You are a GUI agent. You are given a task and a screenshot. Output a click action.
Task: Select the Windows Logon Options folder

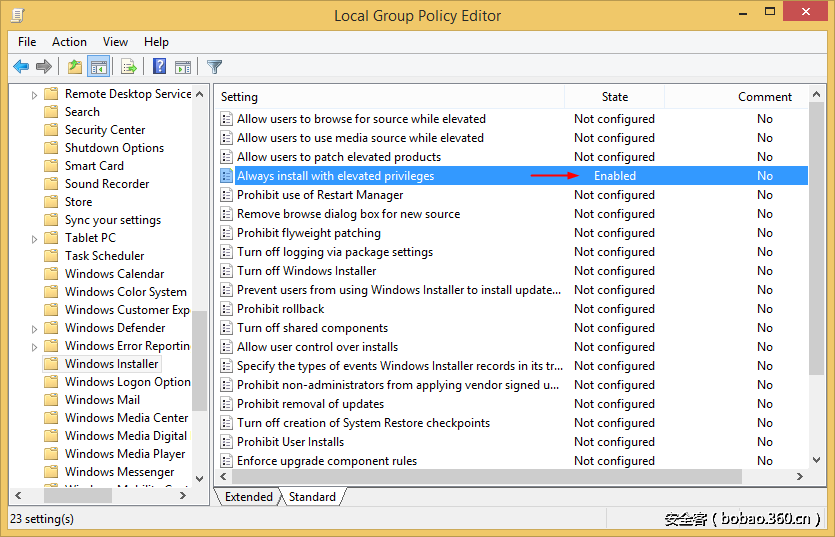point(127,382)
